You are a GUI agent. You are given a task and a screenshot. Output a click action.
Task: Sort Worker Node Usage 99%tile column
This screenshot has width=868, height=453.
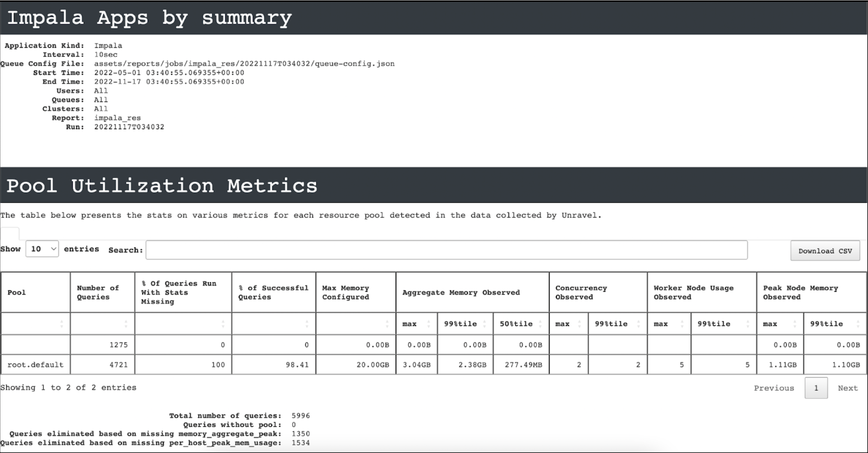(x=724, y=324)
